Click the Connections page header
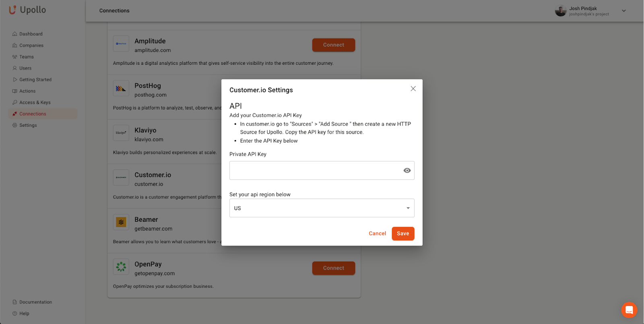The width and height of the screenshot is (644, 324). point(114,11)
